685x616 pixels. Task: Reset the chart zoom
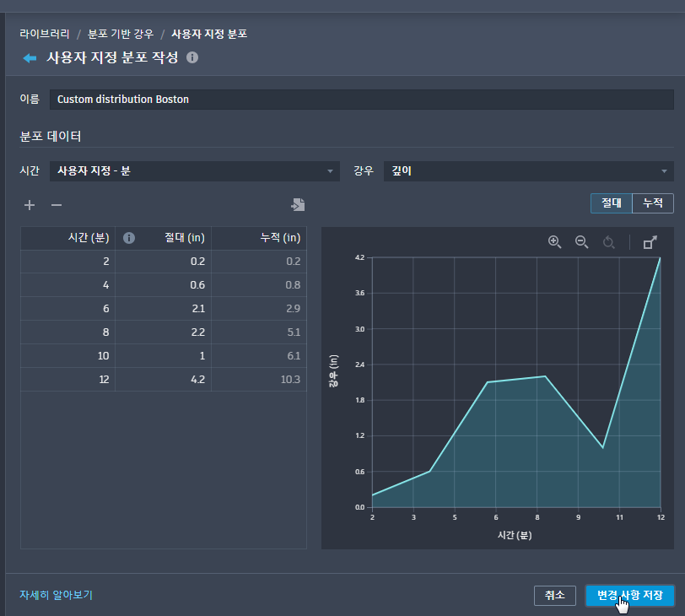coord(608,242)
